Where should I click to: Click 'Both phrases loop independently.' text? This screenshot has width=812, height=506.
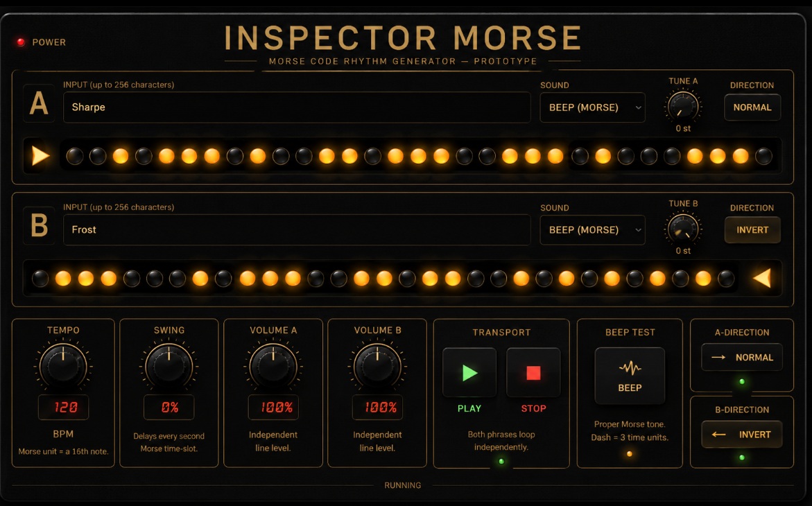coord(501,441)
